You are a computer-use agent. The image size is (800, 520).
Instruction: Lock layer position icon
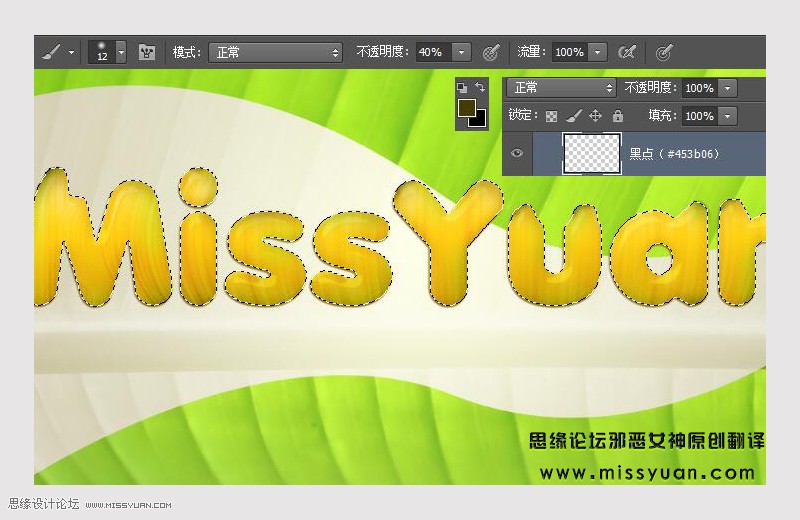pyautogui.click(x=595, y=116)
